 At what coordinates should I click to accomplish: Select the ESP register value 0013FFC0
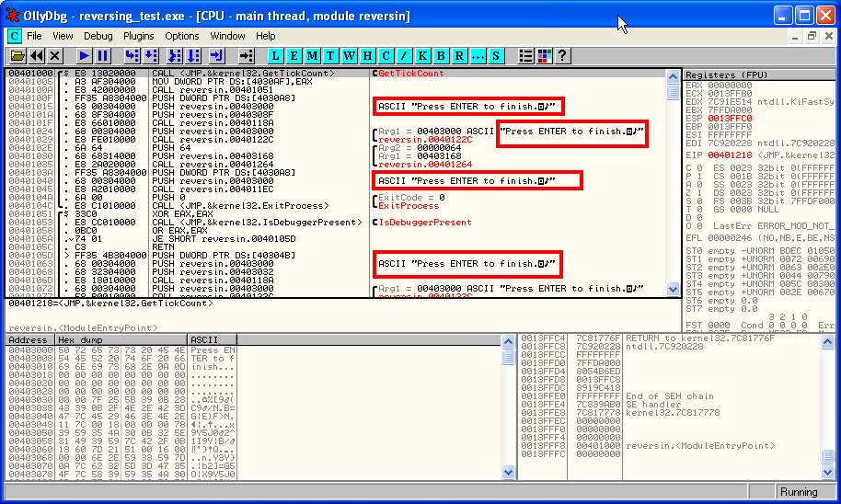(x=730, y=118)
